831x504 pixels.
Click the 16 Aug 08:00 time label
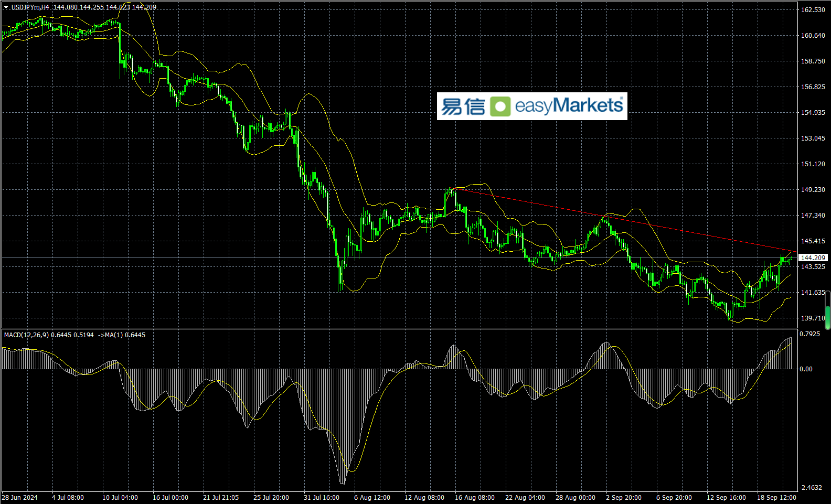coord(475,497)
